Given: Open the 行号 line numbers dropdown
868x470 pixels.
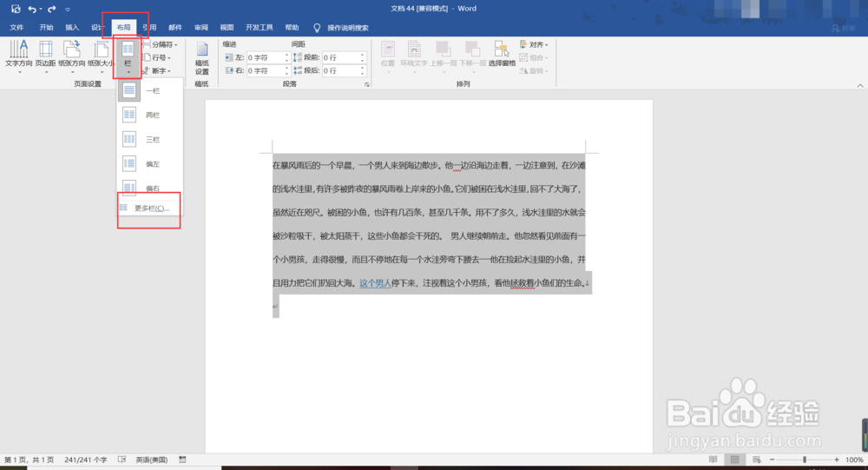Looking at the screenshot, I should coord(157,57).
